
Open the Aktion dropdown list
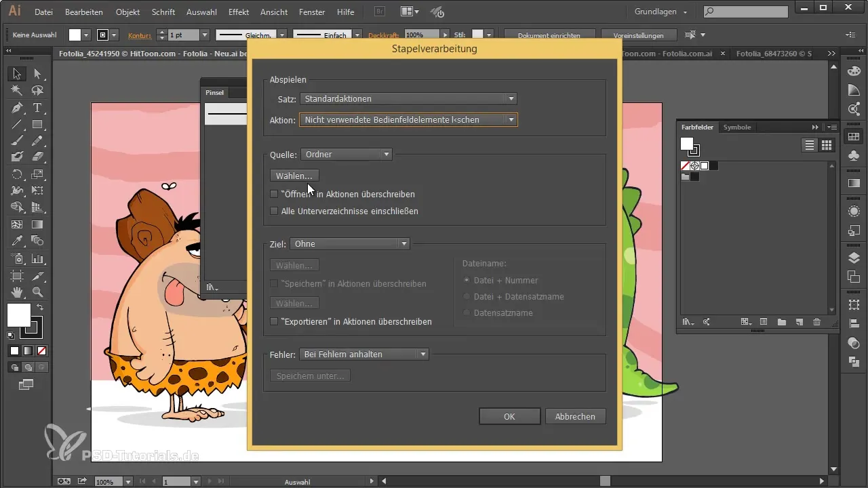coord(408,120)
